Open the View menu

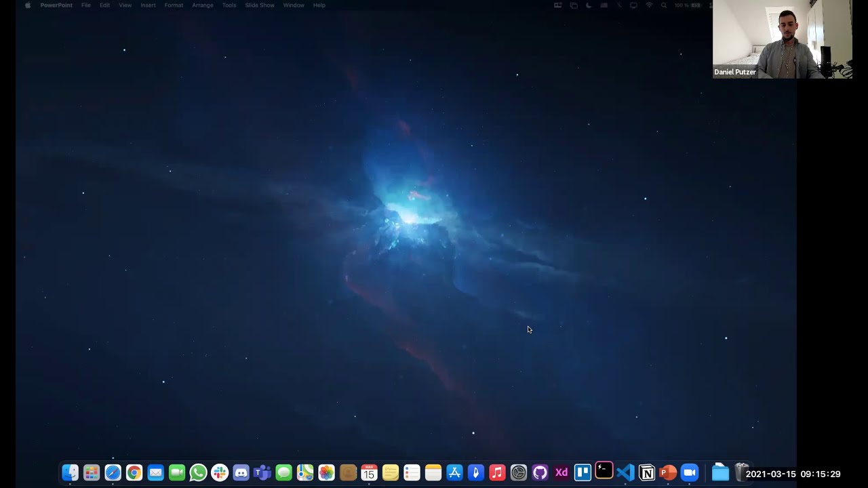pos(125,5)
